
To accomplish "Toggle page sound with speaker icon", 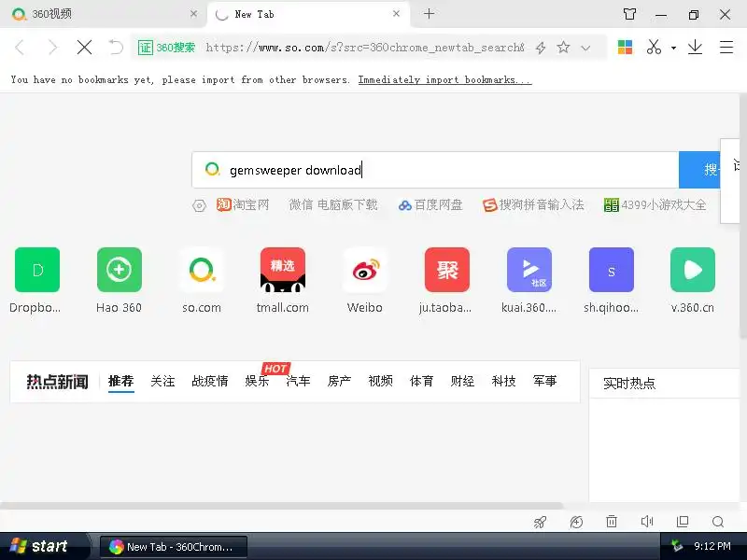I will click(647, 522).
